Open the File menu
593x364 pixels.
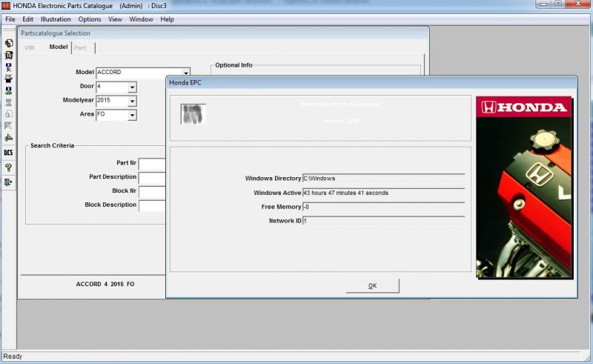[10, 19]
